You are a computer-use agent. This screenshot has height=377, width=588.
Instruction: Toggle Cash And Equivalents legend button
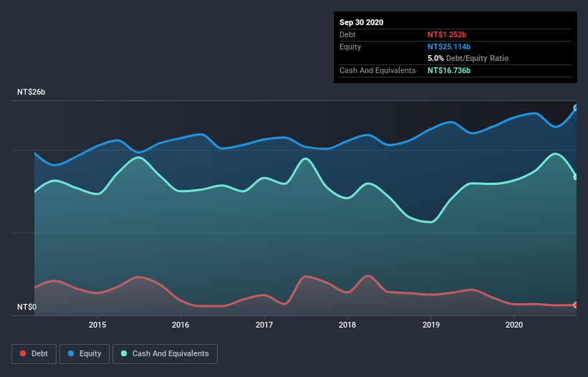click(x=165, y=354)
